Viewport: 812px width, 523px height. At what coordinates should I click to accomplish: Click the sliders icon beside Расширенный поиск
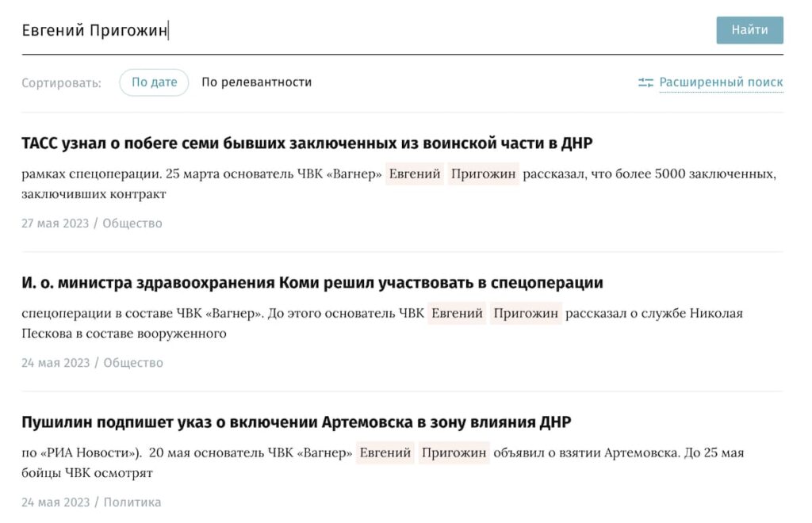[645, 82]
